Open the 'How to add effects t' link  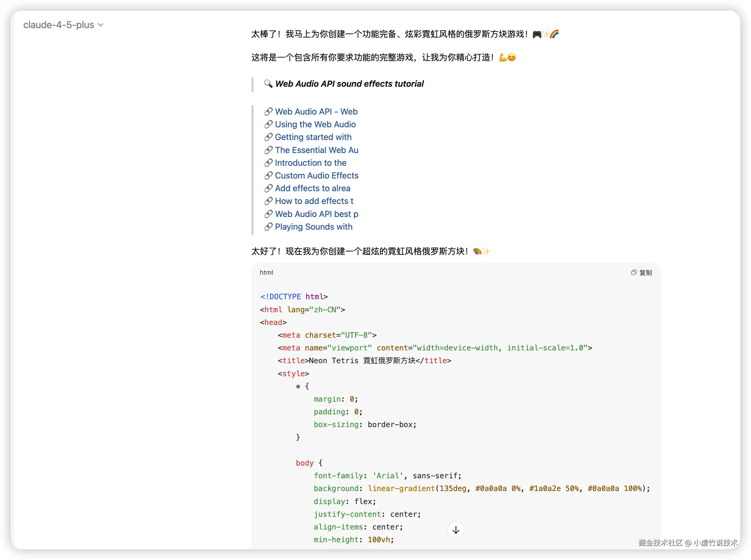tap(314, 201)
